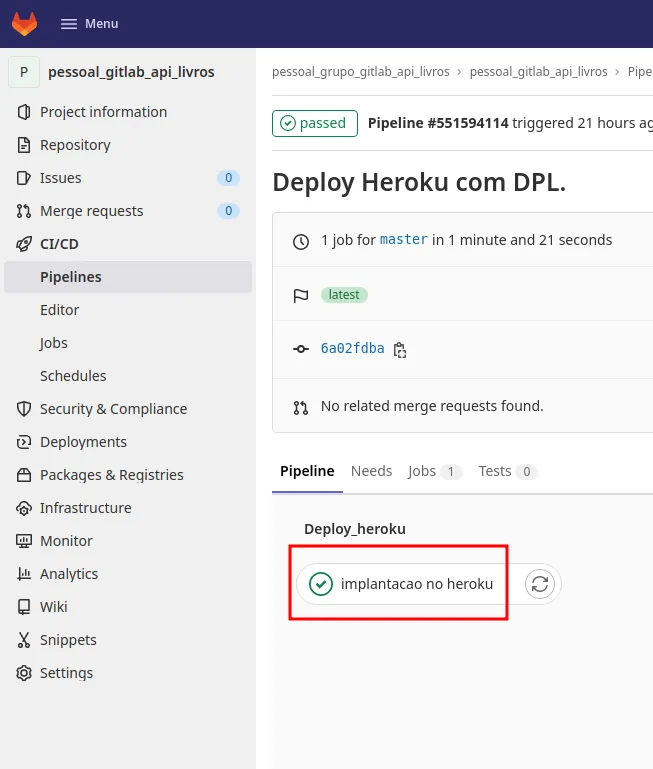Click the Deployments icon

(x=24, y=442)
